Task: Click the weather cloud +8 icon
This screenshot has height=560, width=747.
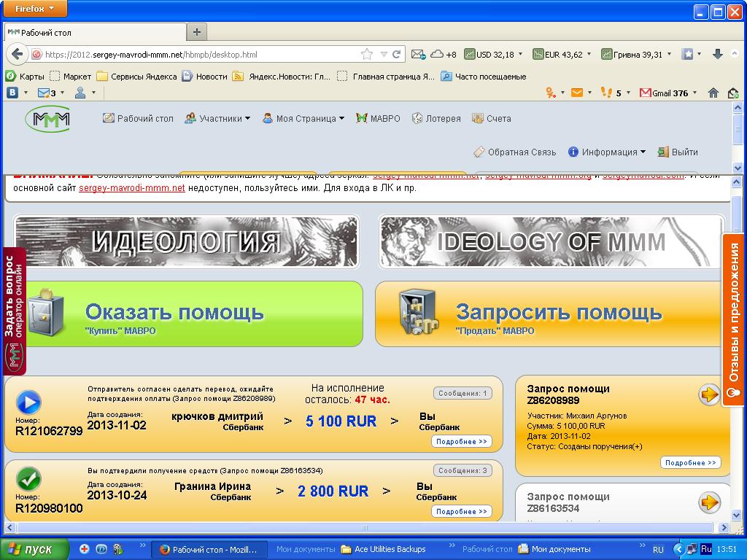Action: coord(443,54)
